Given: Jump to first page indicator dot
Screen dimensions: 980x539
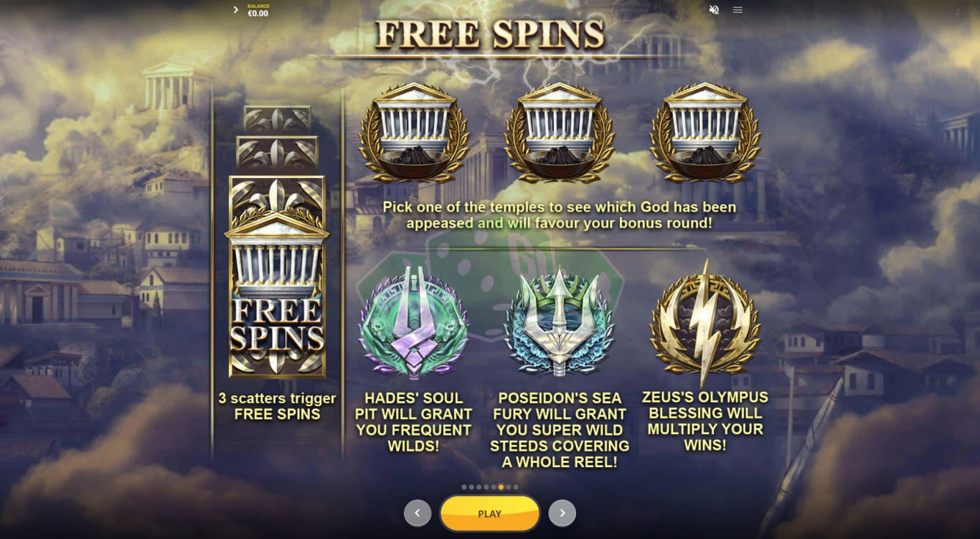Looking at the screenshot, I should click(x=464, y=487).
